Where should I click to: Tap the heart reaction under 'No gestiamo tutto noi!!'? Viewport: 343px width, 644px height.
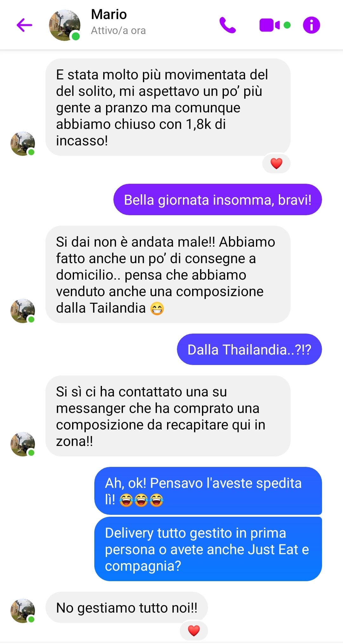pyautogui.click(x=194, y=630)
